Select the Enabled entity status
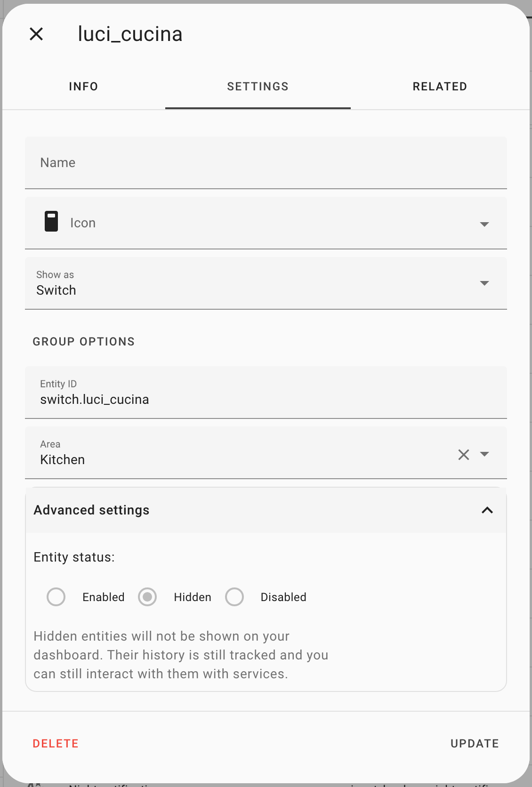This screenshot has width=532, height=787. [56, 597]
